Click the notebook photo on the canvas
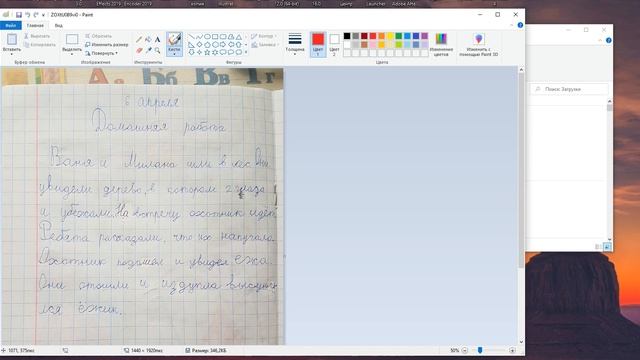 [x=142, y=206]
